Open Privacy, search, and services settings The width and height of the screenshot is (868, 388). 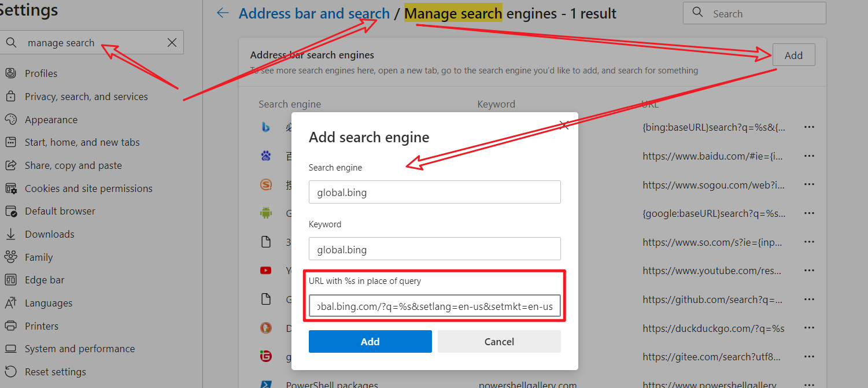86,97
